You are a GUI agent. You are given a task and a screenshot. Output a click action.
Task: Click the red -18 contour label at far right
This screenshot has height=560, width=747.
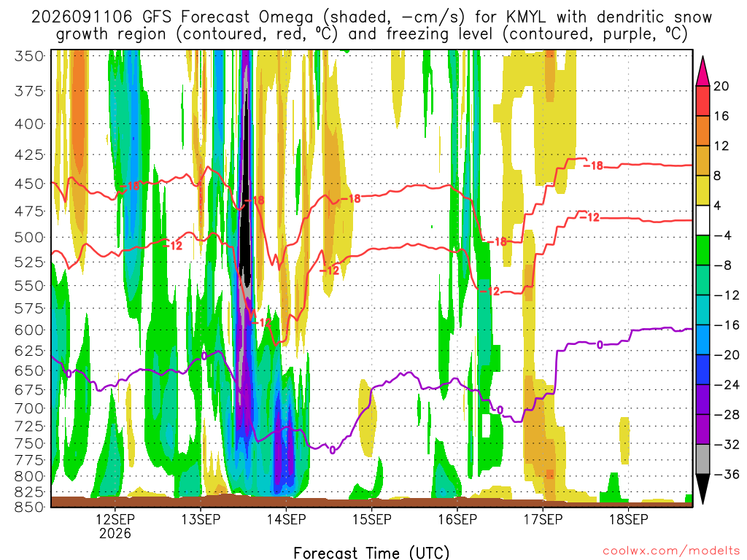point(593,166)
